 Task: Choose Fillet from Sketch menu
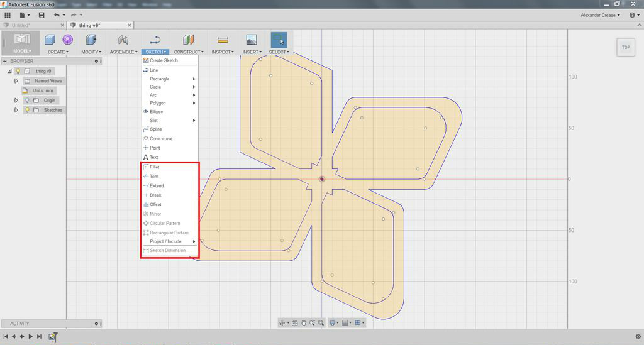(170, 167)
